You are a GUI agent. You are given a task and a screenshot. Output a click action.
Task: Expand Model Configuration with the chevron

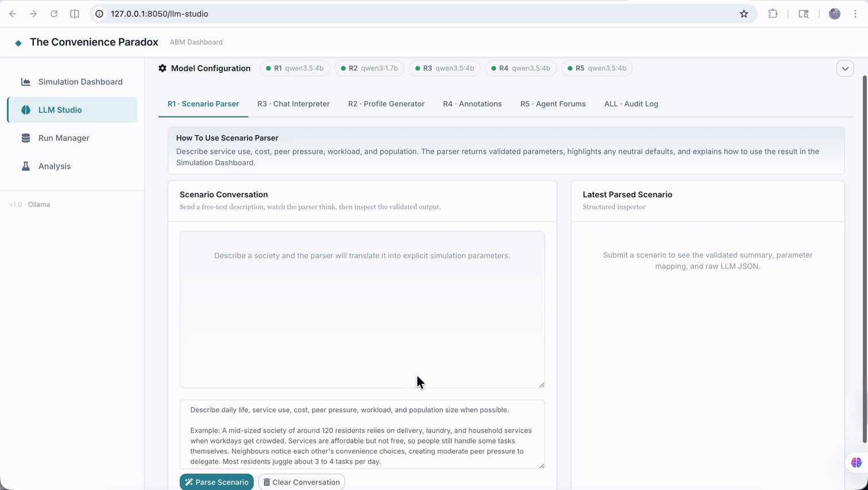pyautogui.click(x=845, y=68)
